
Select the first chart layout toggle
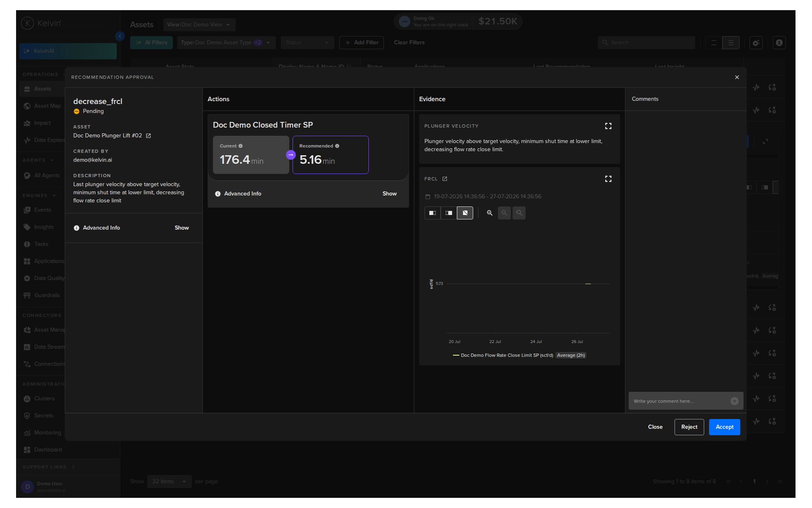pos(432,213)
